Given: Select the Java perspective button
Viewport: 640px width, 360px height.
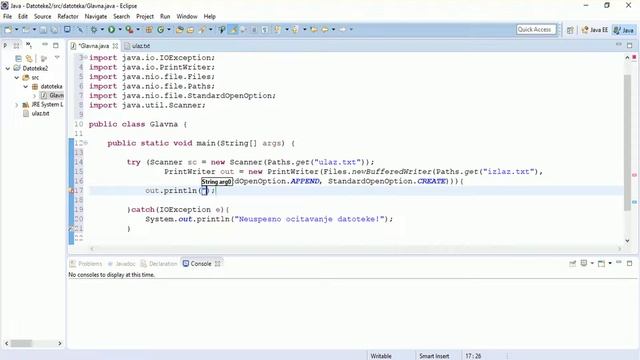Looking at the screenshot, I should point(624,30).
